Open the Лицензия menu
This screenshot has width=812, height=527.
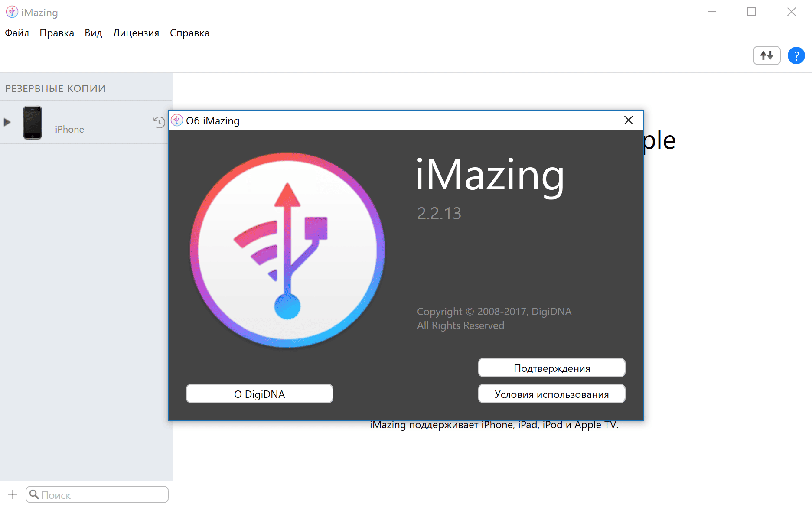coord(136,33)
